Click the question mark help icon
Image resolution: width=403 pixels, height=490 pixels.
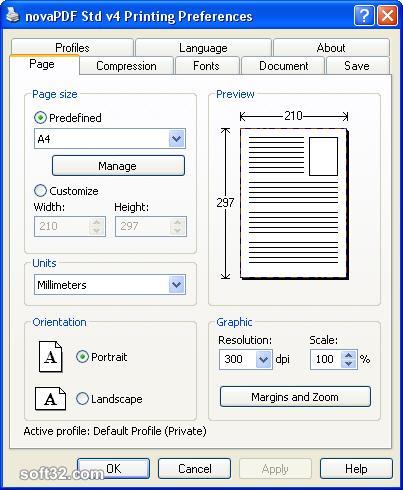[364, 15]
